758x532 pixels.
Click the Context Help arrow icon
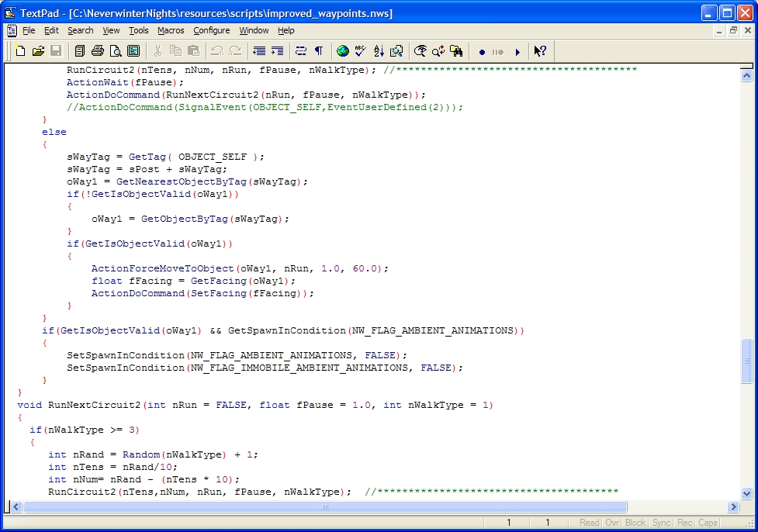(x=540, y=51)
